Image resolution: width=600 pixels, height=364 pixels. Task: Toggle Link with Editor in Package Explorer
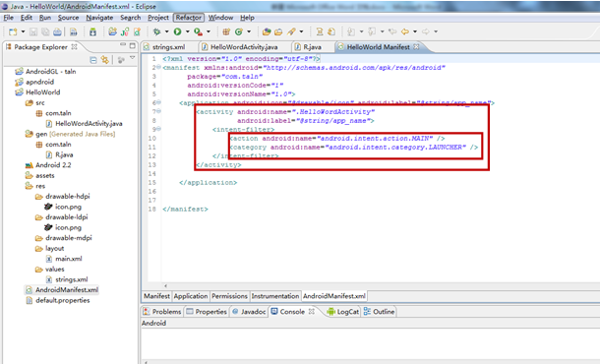click(104, 60)
